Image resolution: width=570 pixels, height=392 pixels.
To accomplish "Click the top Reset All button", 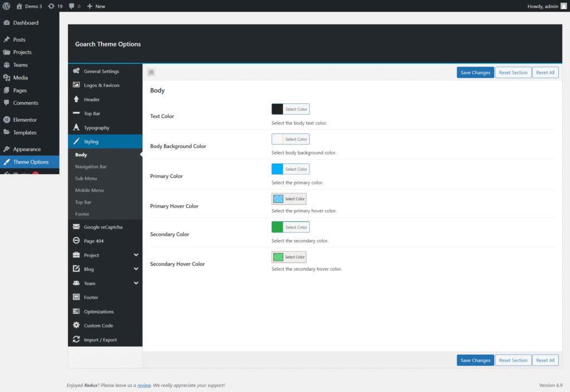I will point(546,73).
